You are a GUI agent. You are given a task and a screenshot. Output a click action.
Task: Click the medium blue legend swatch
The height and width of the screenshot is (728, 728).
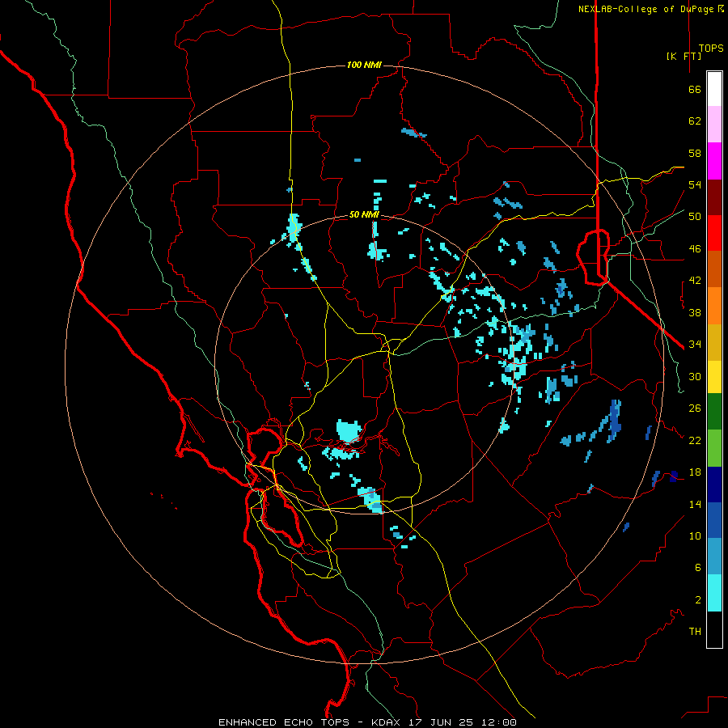click(714, 520)
